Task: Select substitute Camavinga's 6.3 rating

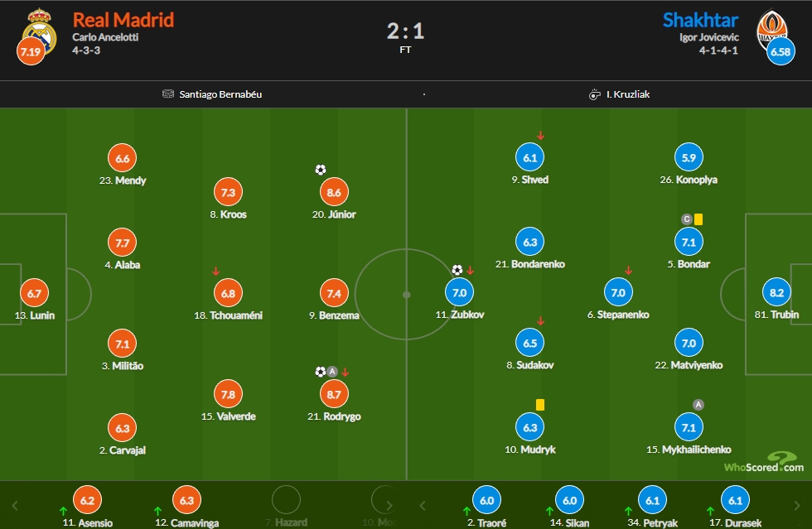Action: (x=186, y=500)
